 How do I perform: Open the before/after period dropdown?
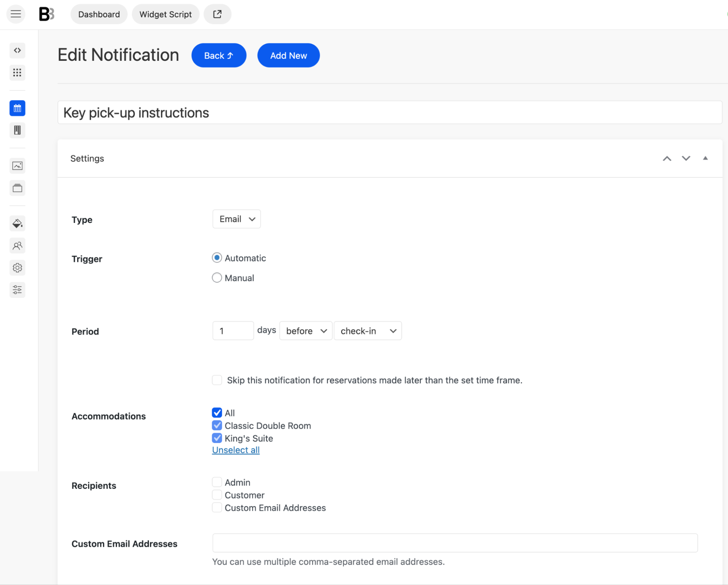coord(306,331)
